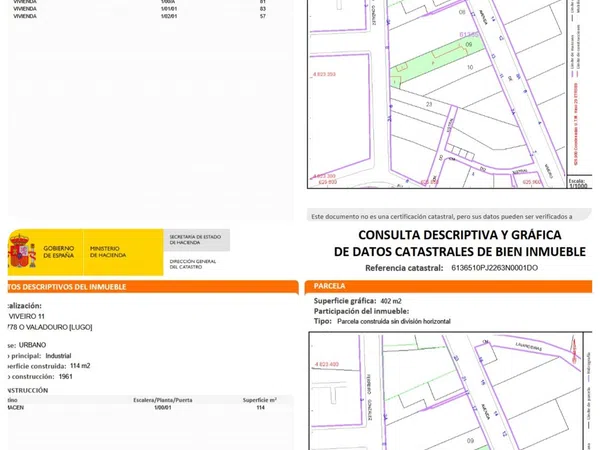600x450 pixels.
Task: Click the '57' surface cell
Action: coord(262,16)
